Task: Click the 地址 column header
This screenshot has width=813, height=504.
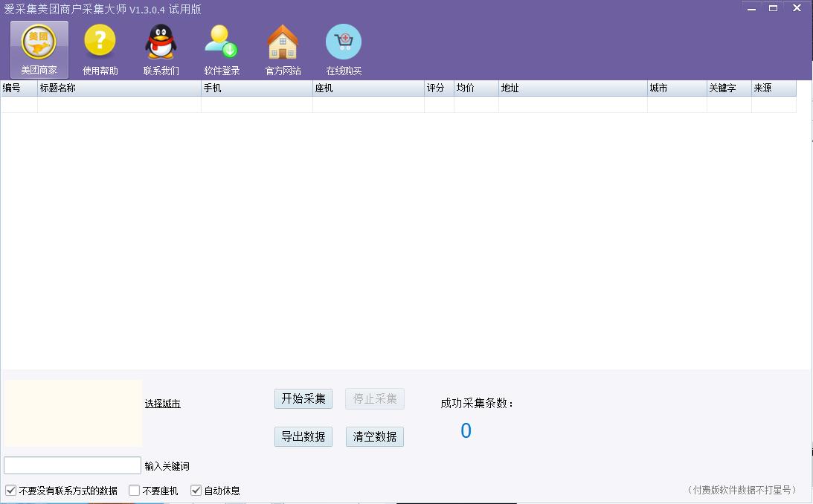Action: [573, 88]
